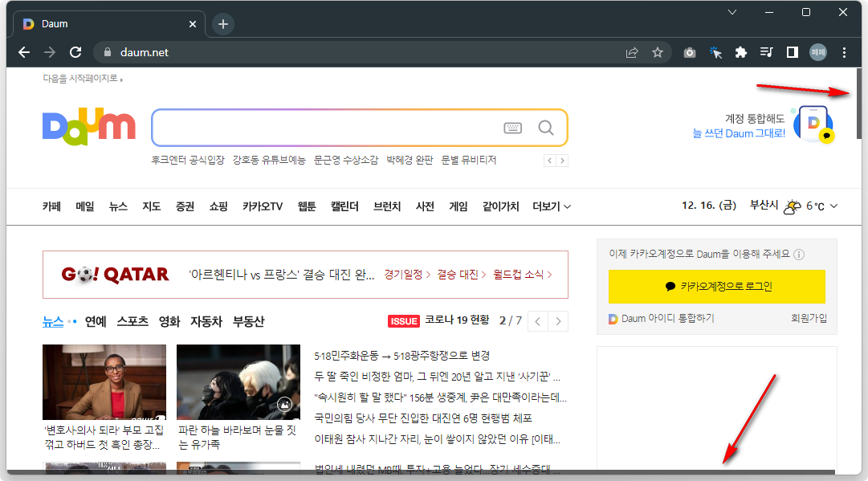The image size is (868, 481).
Task: Toggle the browser side panel icon
Action: point(793,52)
